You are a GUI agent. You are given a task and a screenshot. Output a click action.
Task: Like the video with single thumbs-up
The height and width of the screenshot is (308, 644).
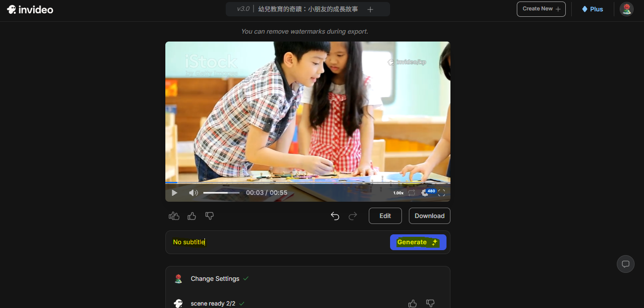click(192, 216)
